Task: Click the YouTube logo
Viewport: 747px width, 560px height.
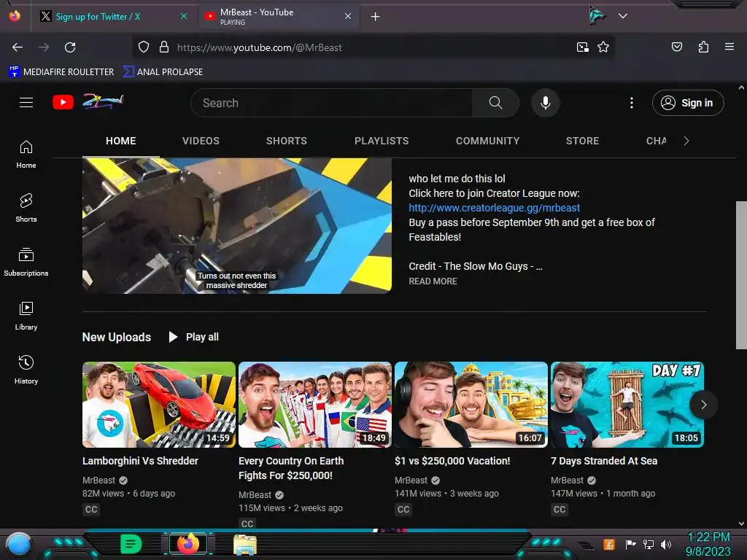Action: click(x=88, y=102)
